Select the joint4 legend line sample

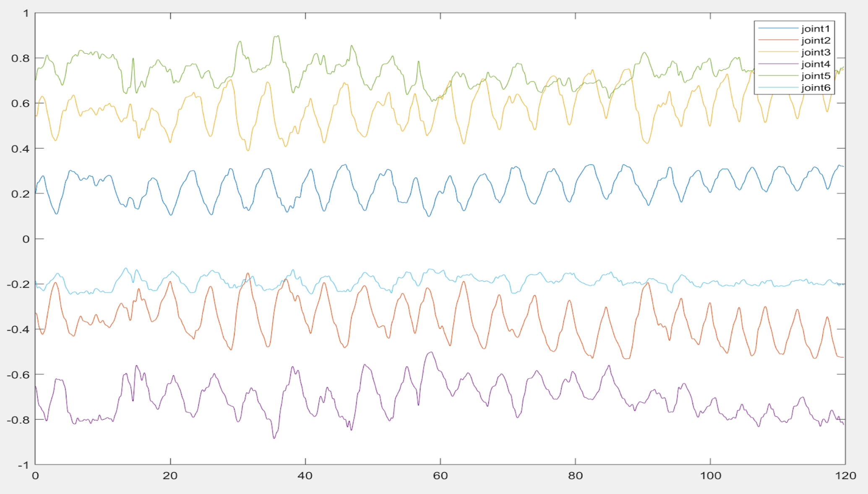tap(779, 63)
